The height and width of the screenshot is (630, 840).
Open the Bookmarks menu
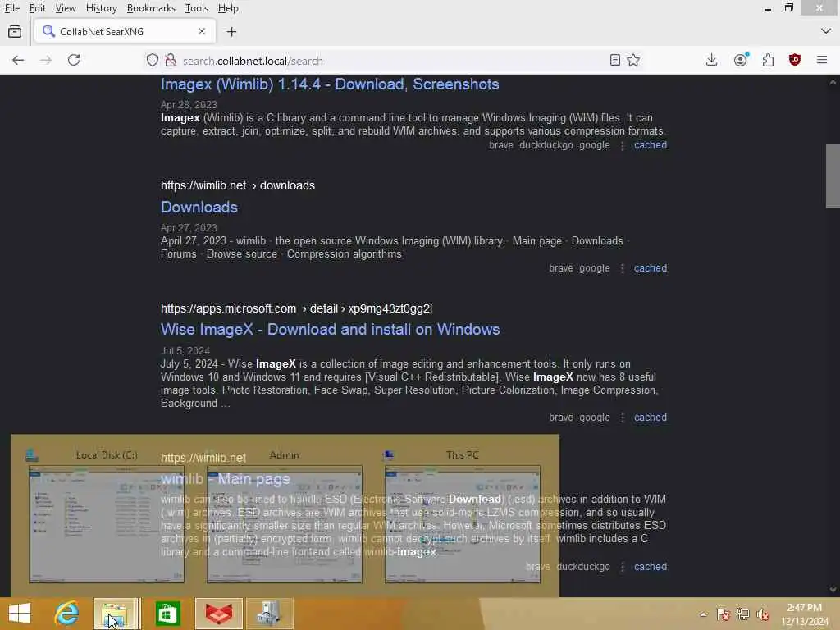(151, 8)
